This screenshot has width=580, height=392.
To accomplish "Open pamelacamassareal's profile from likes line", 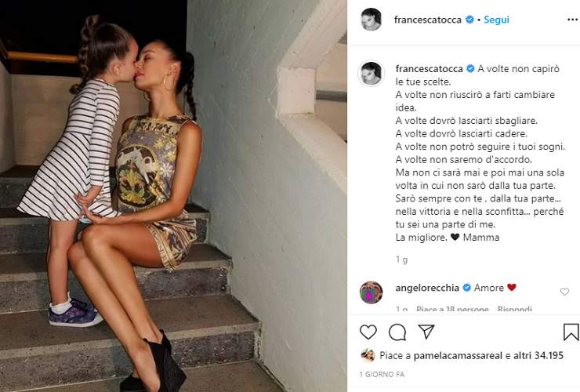I will click(x=458, y=355).
